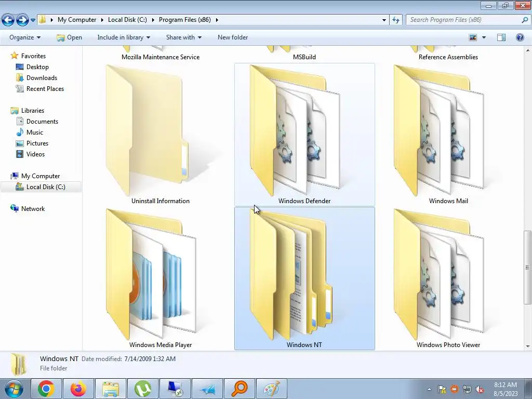Open the recent pages dropdown arrow

(33, 20)
